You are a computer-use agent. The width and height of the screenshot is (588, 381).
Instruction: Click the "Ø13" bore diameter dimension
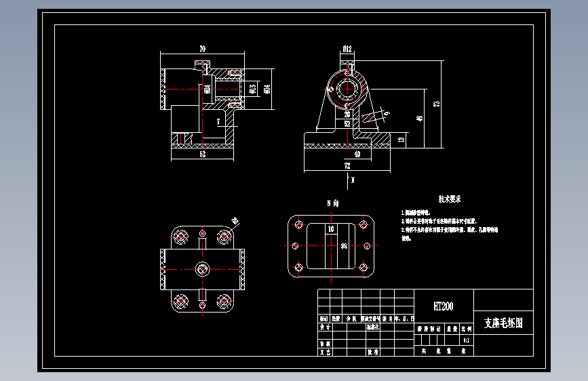[253, 89]
